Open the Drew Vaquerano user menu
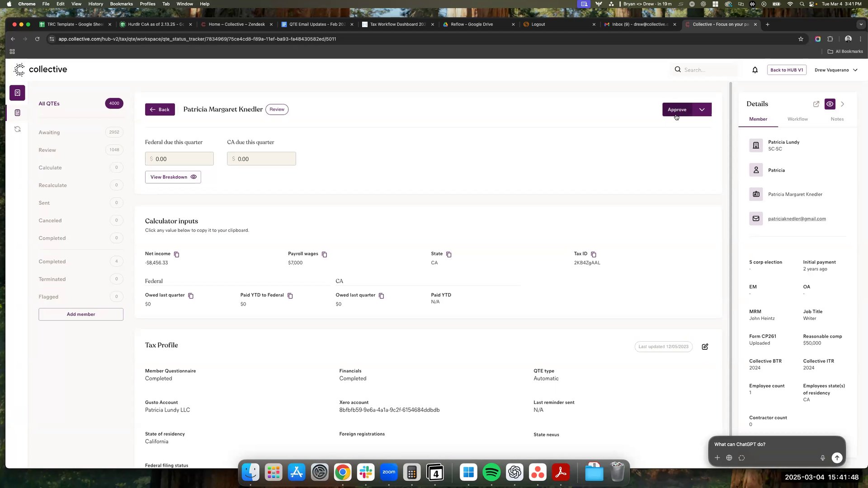This screenshot has height=488, width=868. (835, 70)
